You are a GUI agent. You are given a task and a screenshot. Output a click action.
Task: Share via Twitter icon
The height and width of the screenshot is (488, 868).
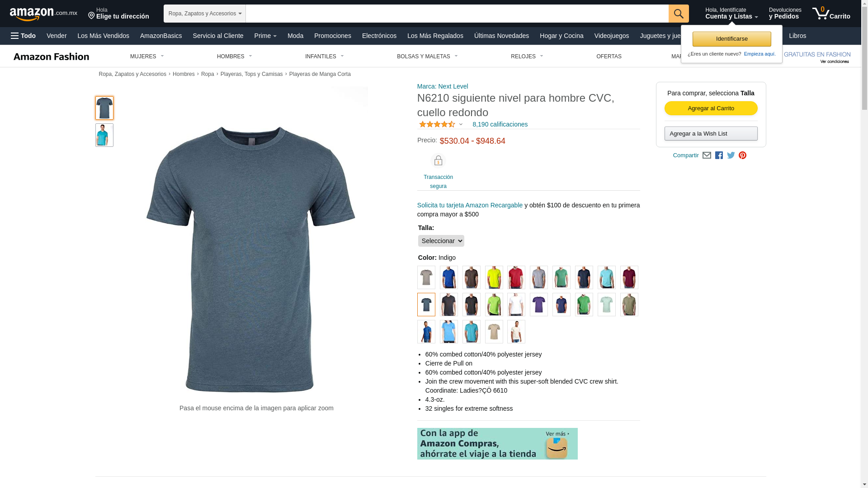pos(731,155)
